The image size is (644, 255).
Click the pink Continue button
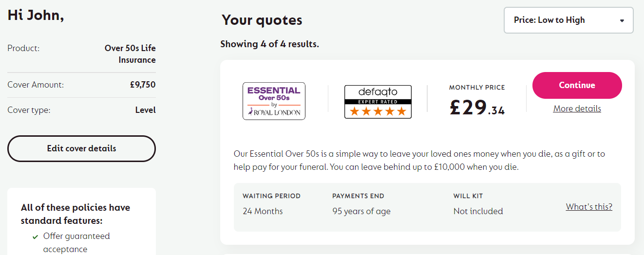(577, 85)
